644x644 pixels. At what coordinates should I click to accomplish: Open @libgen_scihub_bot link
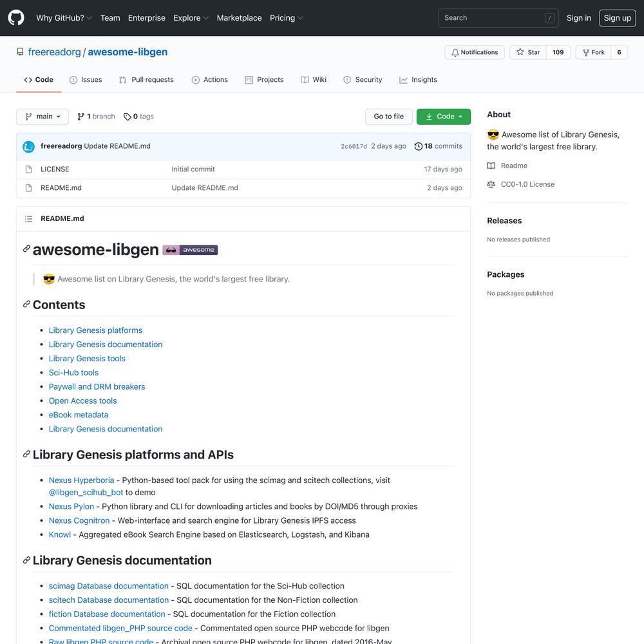tap(86, 492)
